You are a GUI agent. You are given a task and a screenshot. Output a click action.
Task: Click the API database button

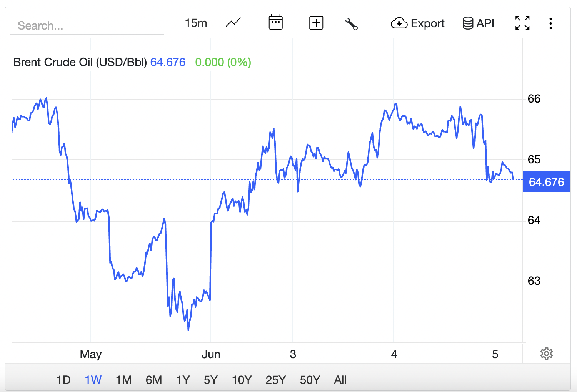478,23
